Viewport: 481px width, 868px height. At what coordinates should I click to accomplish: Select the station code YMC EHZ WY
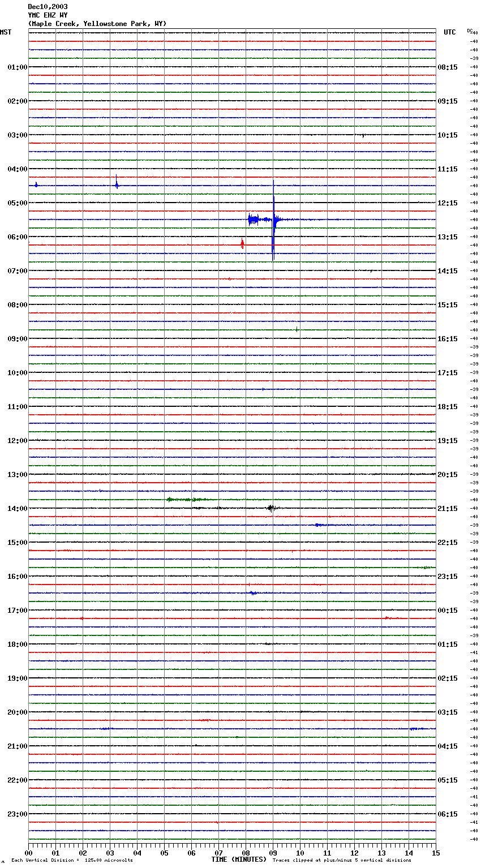pyautogui.click(x=48, y=15)
